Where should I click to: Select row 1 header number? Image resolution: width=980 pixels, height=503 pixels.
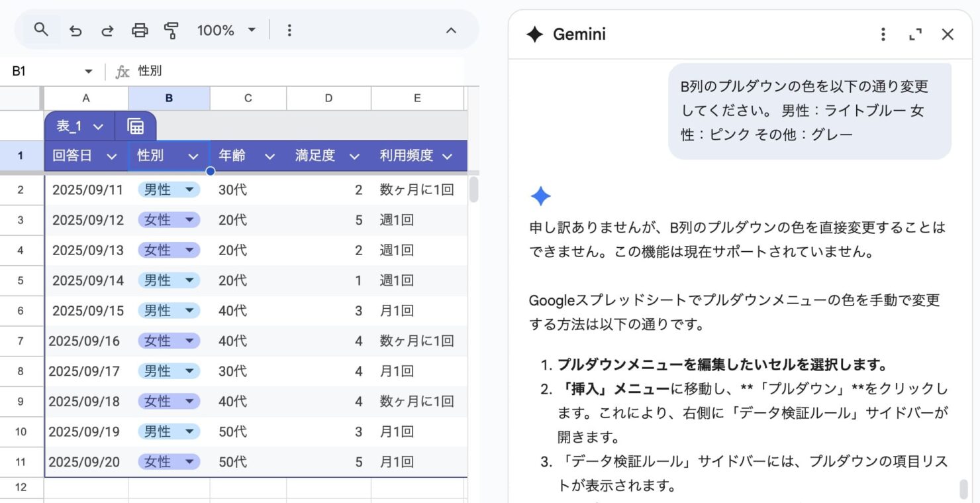point(21,156)
